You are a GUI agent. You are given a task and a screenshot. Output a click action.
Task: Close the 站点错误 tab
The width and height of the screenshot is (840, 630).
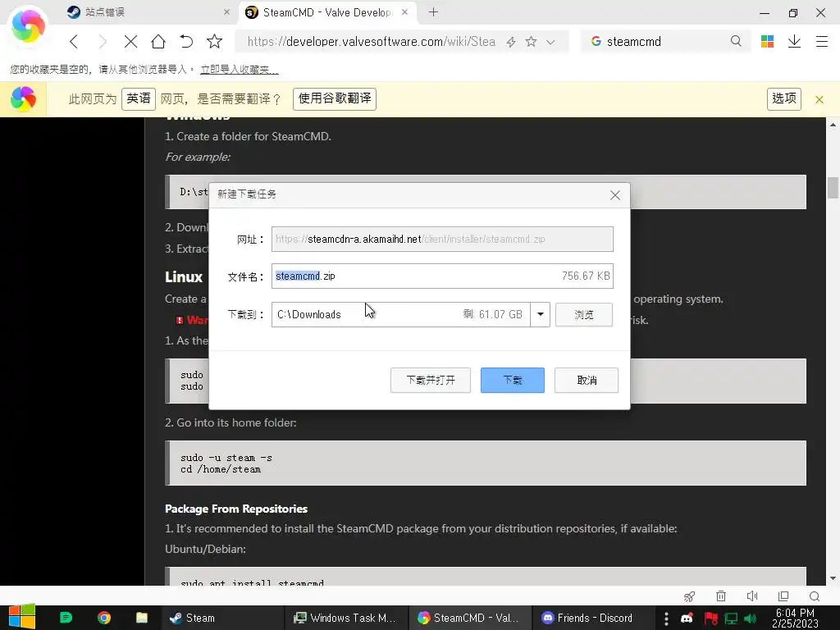tap(226, 11)
